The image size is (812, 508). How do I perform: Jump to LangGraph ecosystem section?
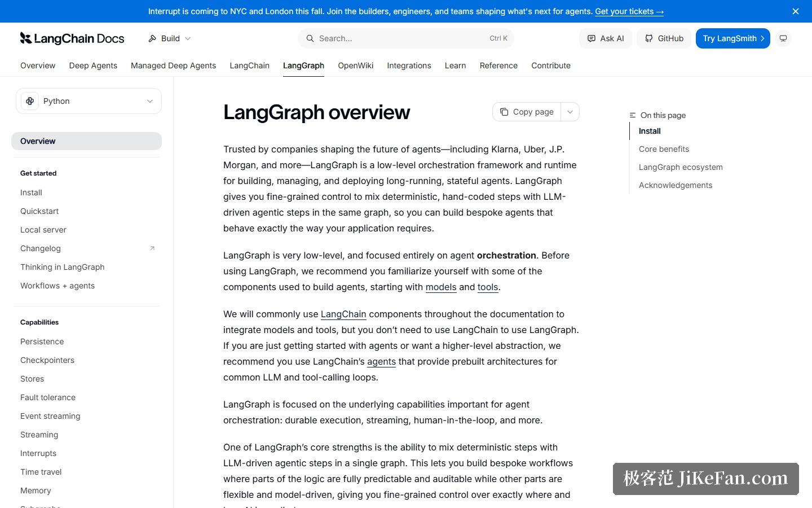click(x=681, y=167)
